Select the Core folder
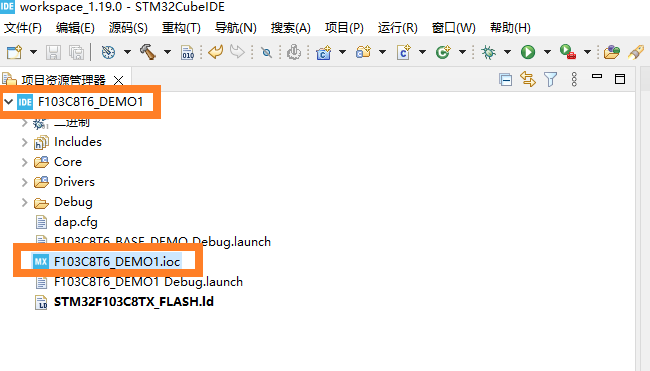 tap(68, 162)
